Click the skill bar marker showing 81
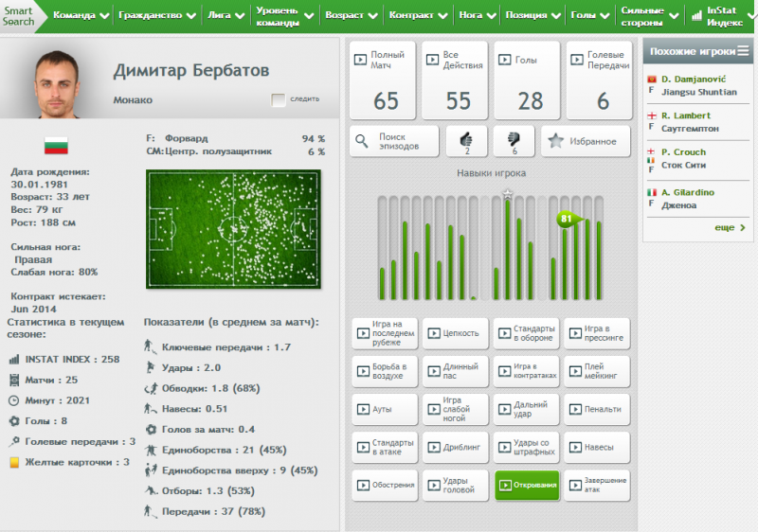Viewport: 758px width, 532px height. [x=567, y=219]
